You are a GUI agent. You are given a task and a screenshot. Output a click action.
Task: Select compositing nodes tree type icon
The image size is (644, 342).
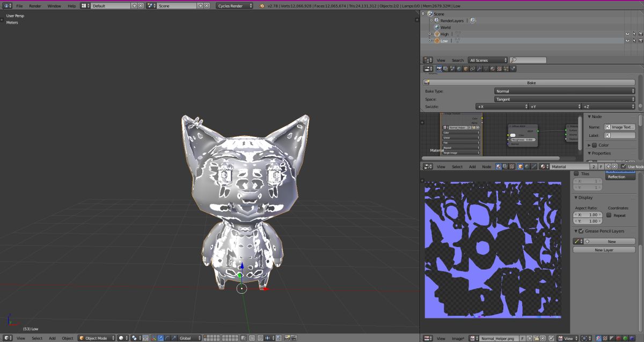pyautogui.click(x=506, y=166)
